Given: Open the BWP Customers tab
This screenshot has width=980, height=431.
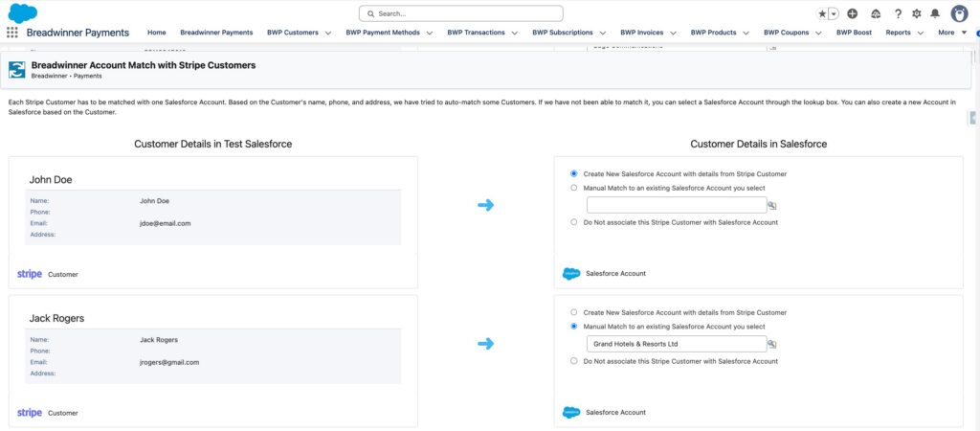Looking at the screenshot, I should pyautogui.click(x=293, y=33).
